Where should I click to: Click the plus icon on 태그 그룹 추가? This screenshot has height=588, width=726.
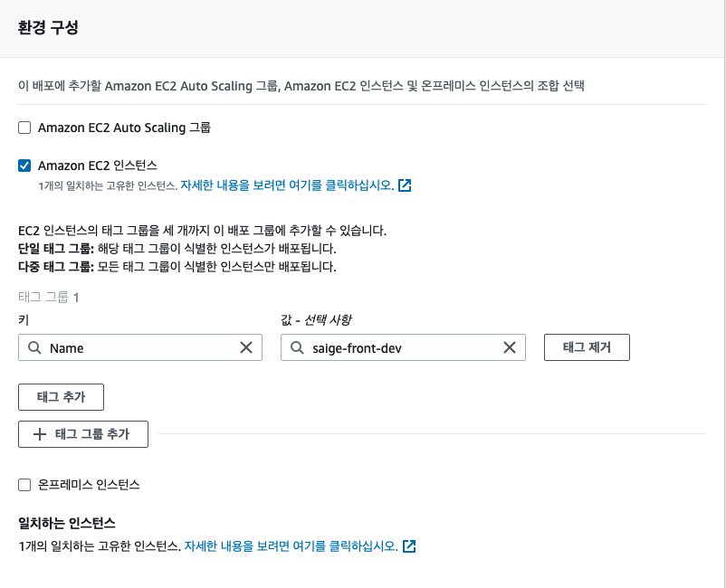[40, 434]
